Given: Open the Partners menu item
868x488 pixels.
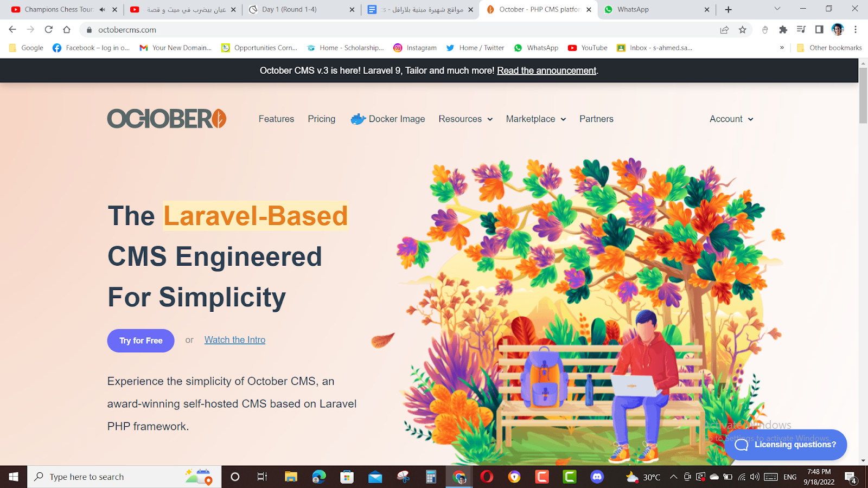Looking at the screenshot, I should pyautogui.click(x=596, y=119).
